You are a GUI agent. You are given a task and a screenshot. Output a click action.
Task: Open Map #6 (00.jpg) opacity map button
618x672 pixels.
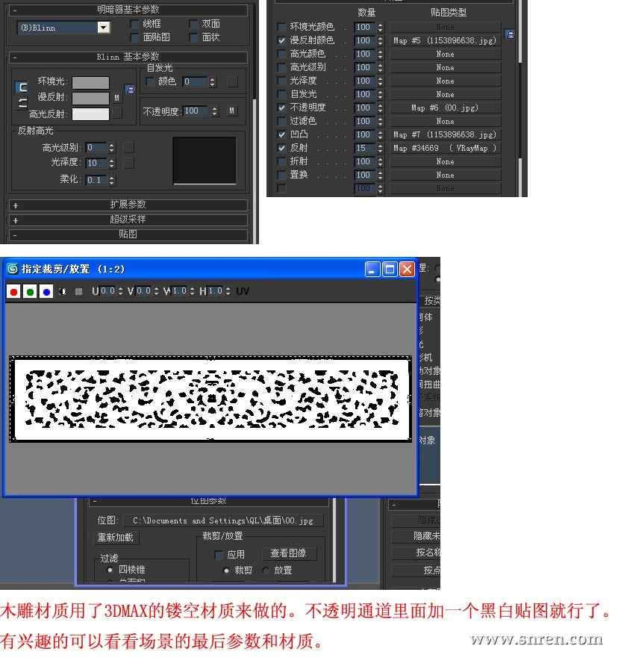coord(445,108)
